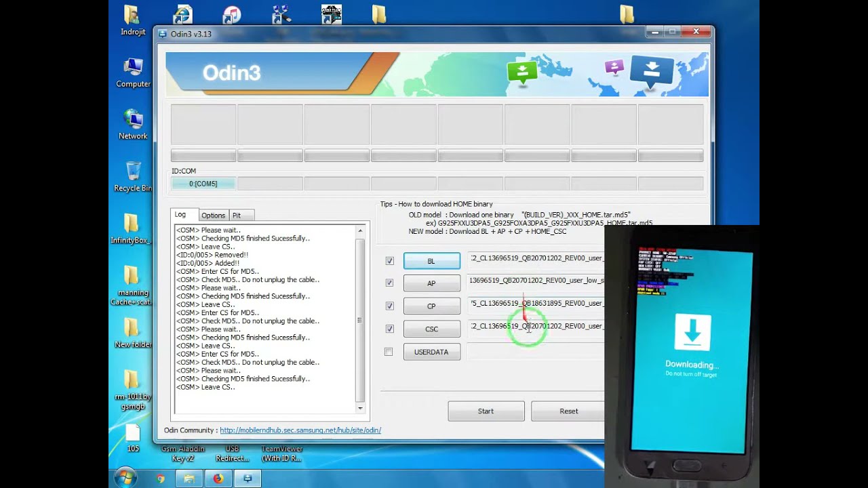Open the Odin Community samsung.net link
868x488 pixels.
pyautogui.click(x=300, y=430)
